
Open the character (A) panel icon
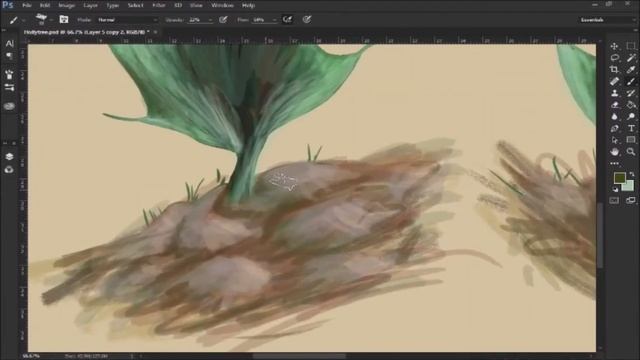[x=9, y=44]
